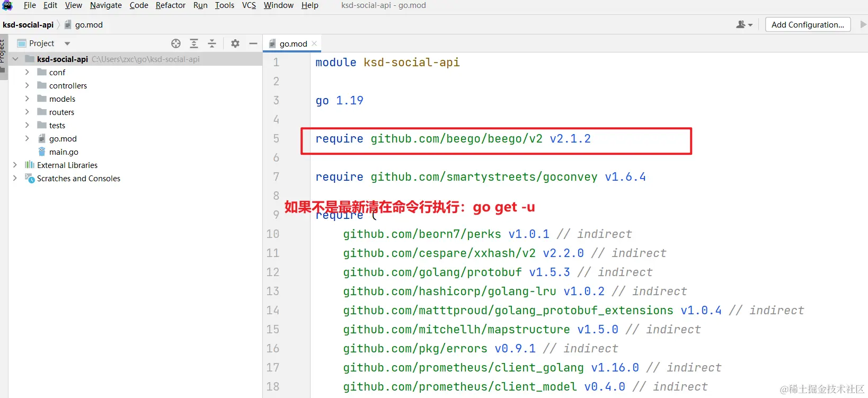This screenshot has width=868, height=398.
Task: Open the Navigate menu
Action: pyautogui.click(x=106, y=5)
